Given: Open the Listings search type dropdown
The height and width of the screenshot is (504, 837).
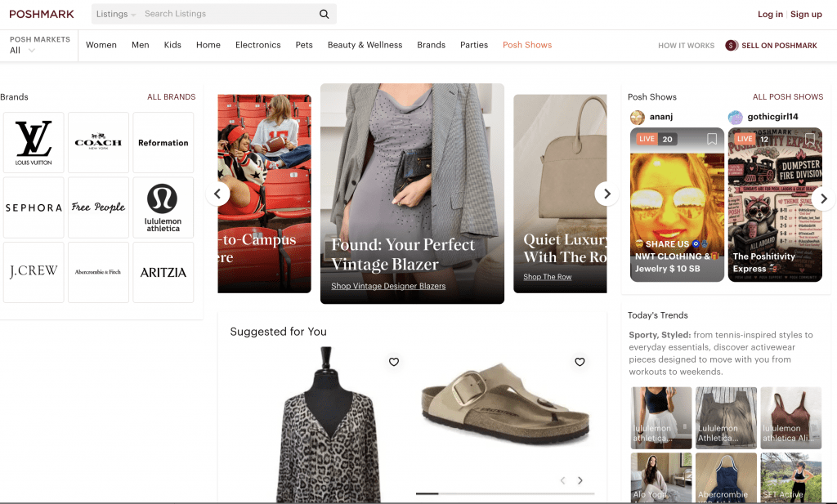Looking at the screenshot, I should point(116,14).
